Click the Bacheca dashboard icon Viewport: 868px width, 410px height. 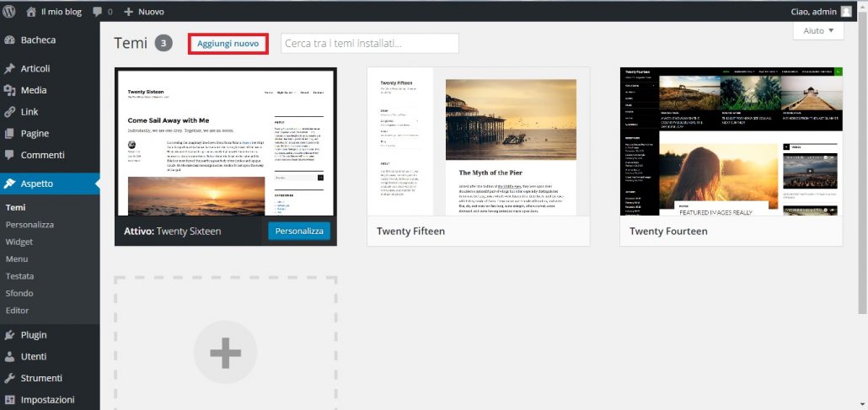point(9,40)
